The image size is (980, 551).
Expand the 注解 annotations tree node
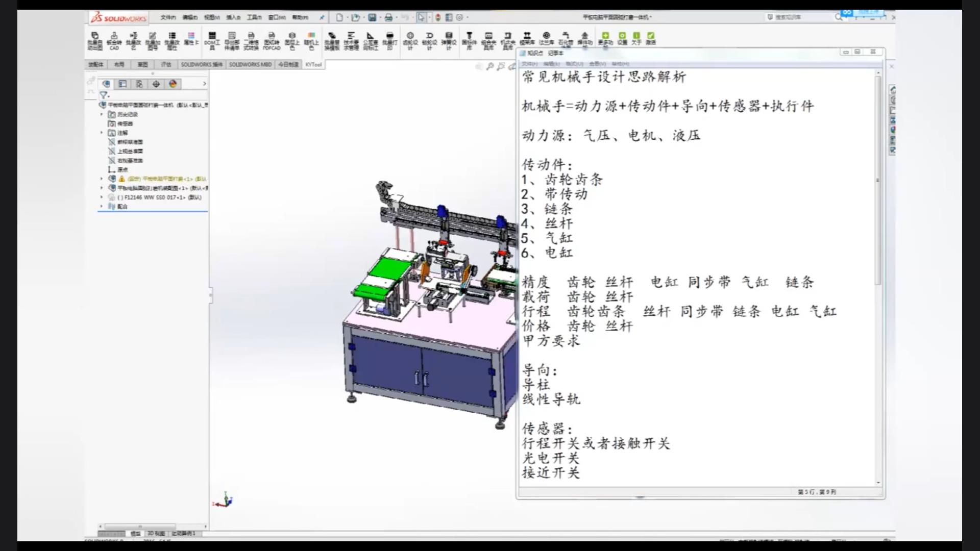[102, 133]
